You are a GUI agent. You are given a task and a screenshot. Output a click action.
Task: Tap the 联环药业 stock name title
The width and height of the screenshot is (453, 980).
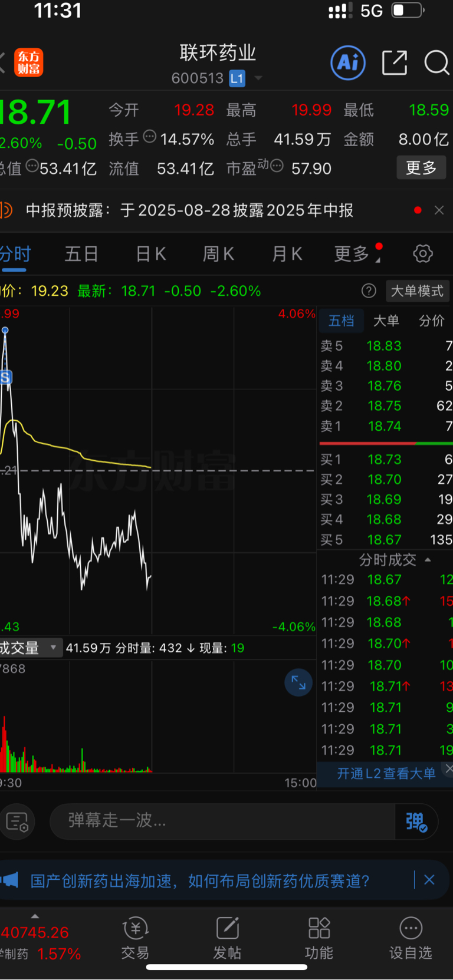tap(218, 52)
